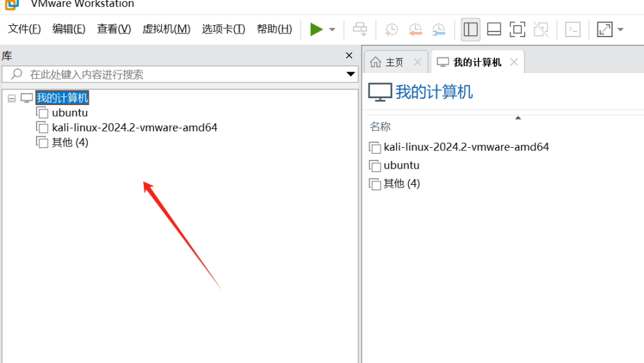The height and width of the screenshot is (363, 644).
Task: Click the send Ctrl+Alt+Del toolbar icon
Action: (x=360, y=29)
